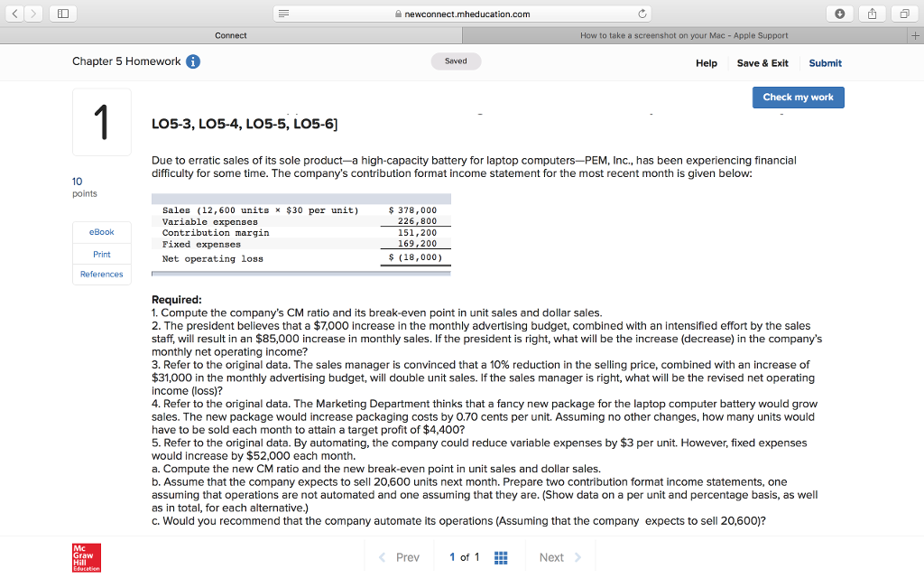Image resolution: width=924 pixels, height=578 pixels.
Task: Click the 'Contribution margin' row label
Action: (x=216, y=233)
